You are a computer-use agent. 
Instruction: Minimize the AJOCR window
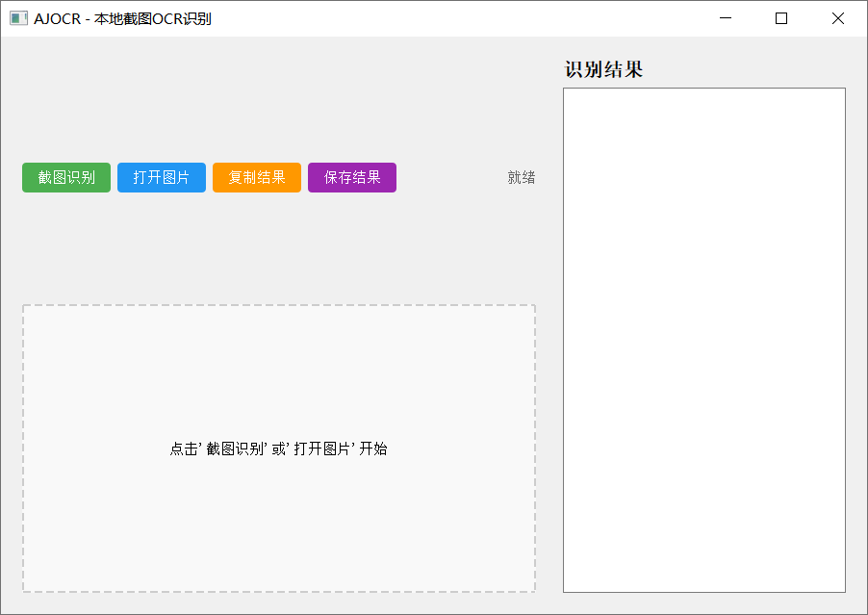point(726,18)
